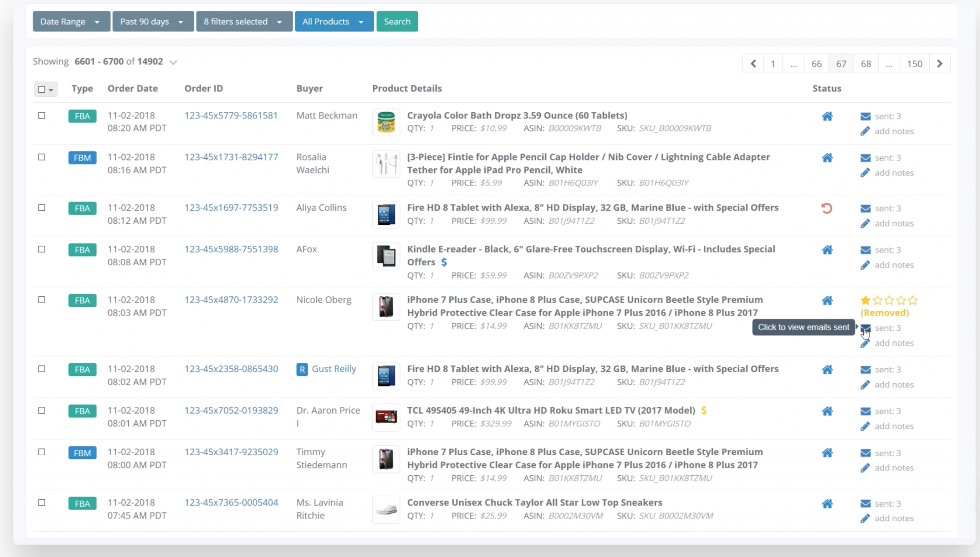Click the next page arrow button

tap(940, 63)
